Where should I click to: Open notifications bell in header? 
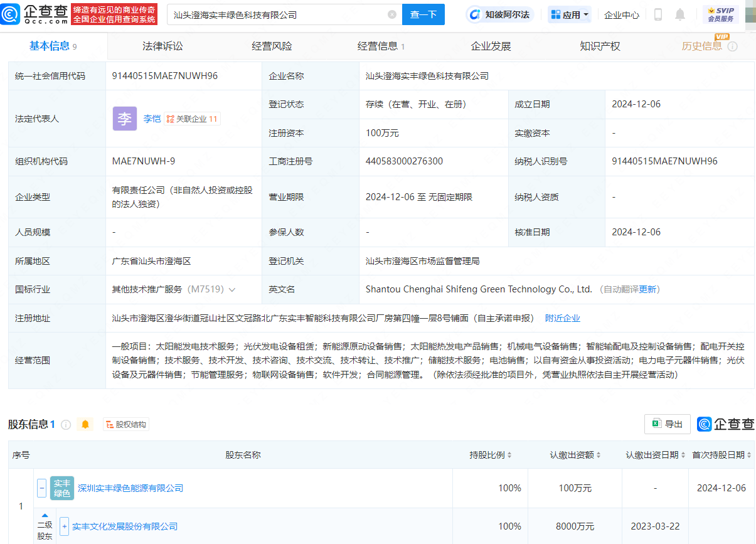coord(680,14)
